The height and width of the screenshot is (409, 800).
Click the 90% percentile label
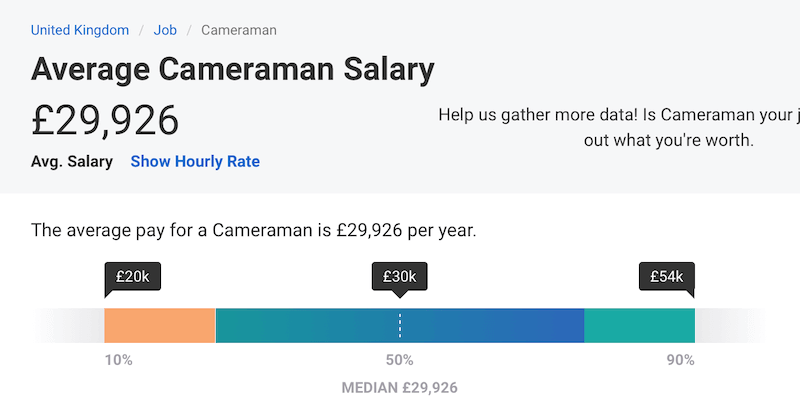point(681,360)
